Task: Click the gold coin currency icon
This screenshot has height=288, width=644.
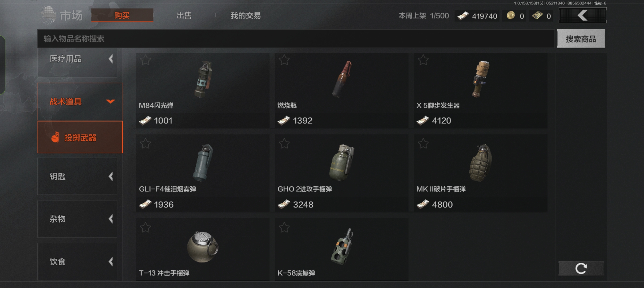Action: 511,15
